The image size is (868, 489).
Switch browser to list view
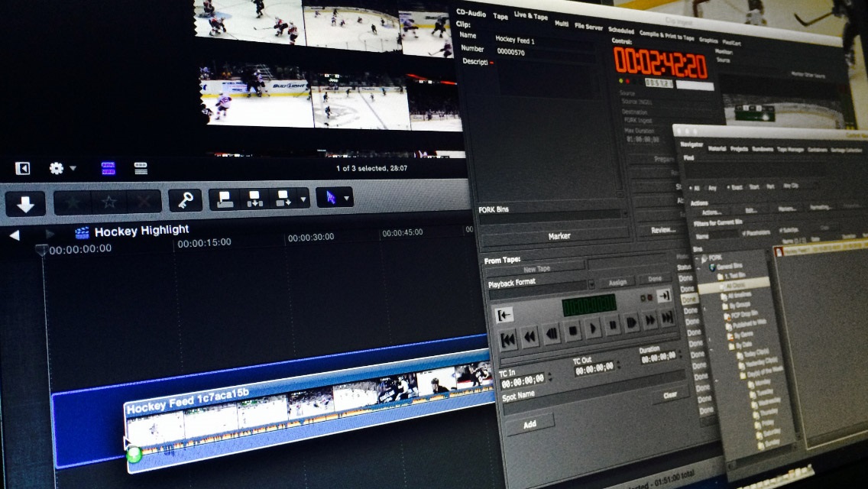click(141, 168)
